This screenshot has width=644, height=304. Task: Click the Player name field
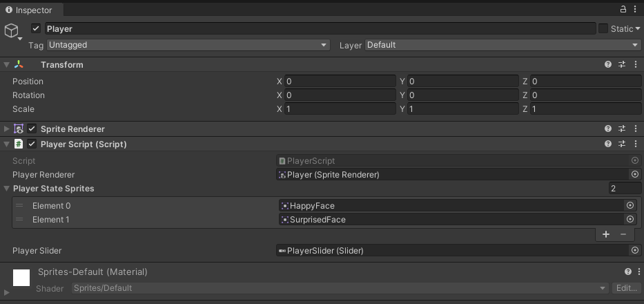click(320, 29)
